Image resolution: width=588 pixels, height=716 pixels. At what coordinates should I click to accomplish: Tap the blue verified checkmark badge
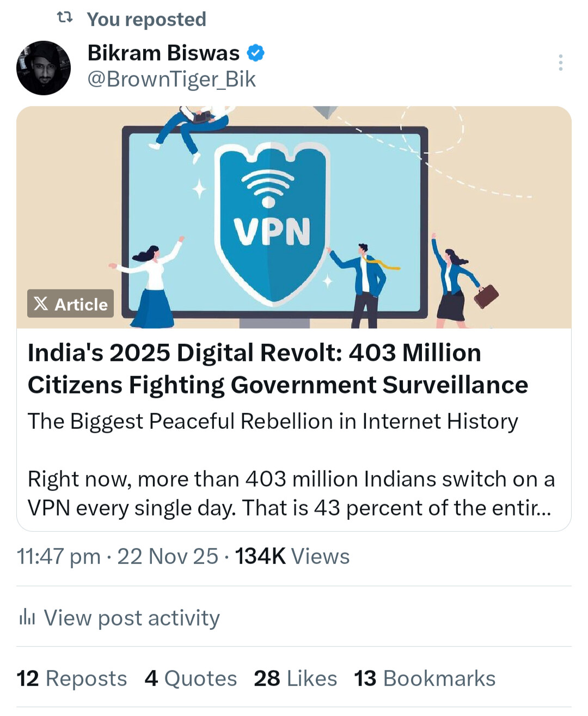coord(256,53)
